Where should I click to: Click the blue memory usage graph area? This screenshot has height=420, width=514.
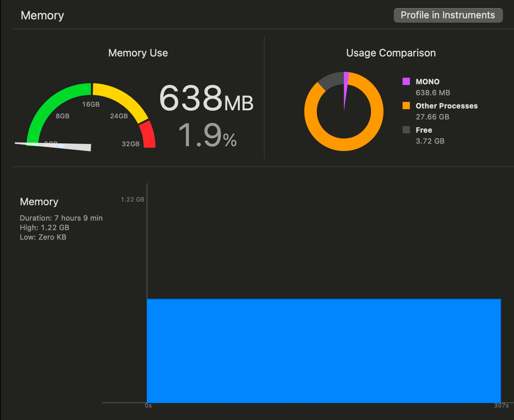[x=323, y=350]
